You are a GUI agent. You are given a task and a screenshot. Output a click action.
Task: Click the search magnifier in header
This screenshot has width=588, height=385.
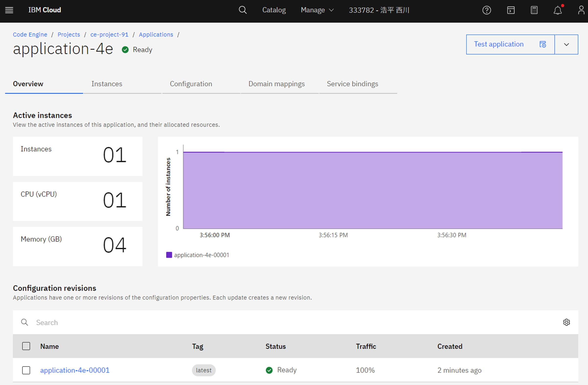click(243, 10)
